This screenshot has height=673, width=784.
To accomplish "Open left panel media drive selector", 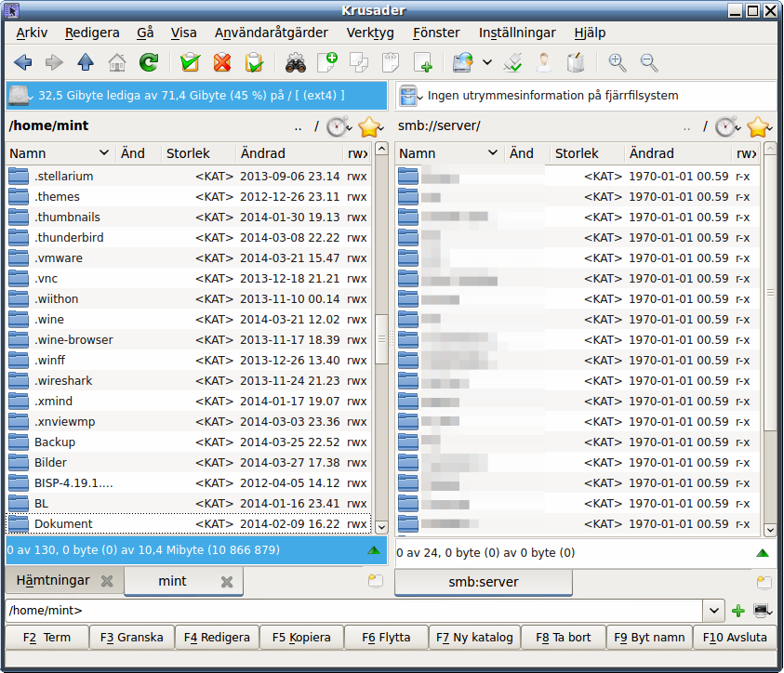I will click(21, 96).
